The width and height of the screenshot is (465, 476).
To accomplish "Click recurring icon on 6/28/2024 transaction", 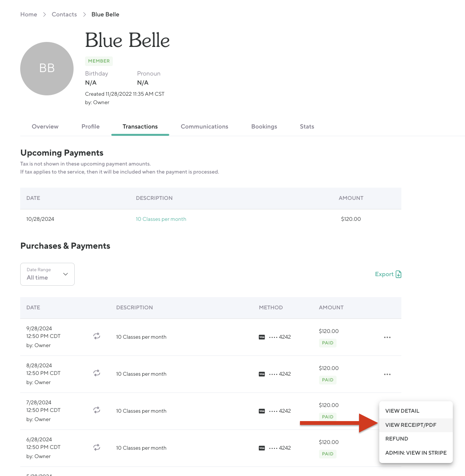I will 97,447.
